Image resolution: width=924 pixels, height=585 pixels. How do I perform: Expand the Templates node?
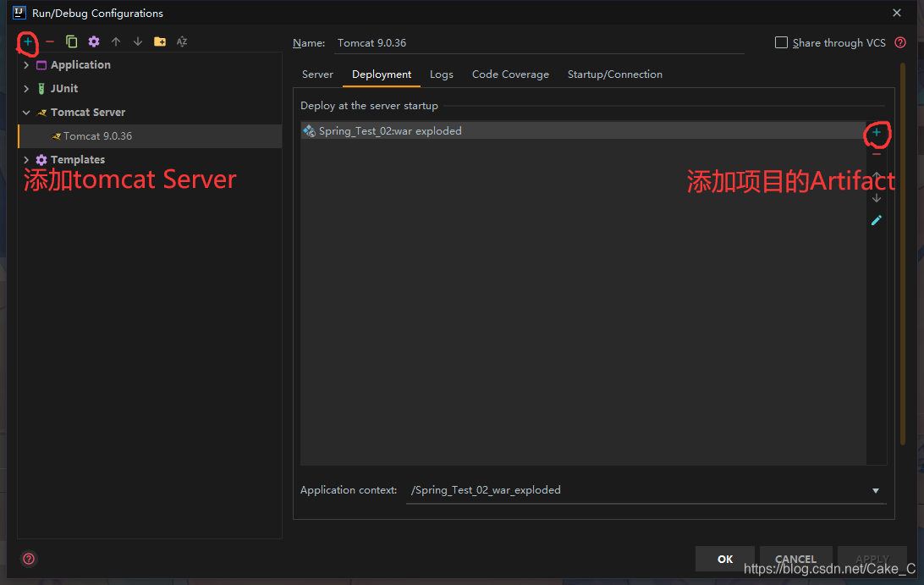pyautogui.click(x=26, y=160)
